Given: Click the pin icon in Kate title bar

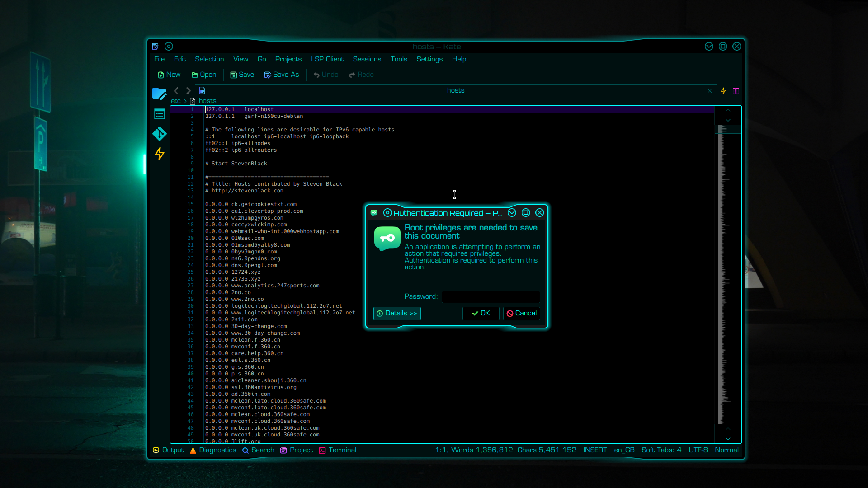Looking at the screenshot, I should 169,47.
